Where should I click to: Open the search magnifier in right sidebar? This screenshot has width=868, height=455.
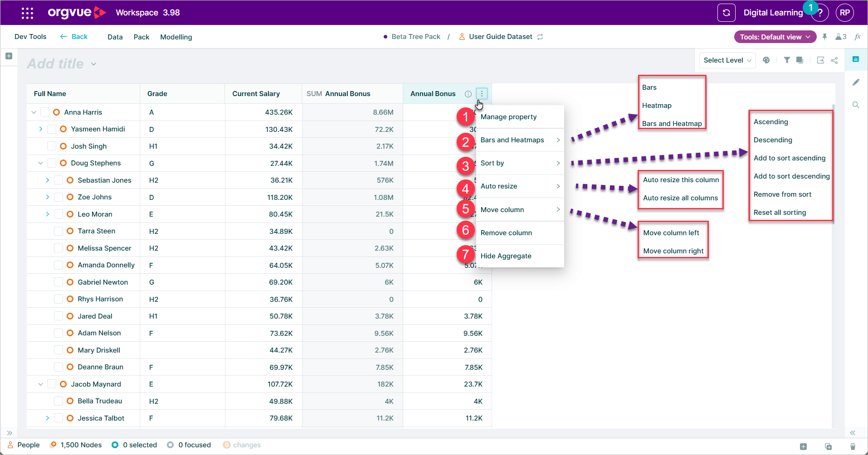point(856,105)
